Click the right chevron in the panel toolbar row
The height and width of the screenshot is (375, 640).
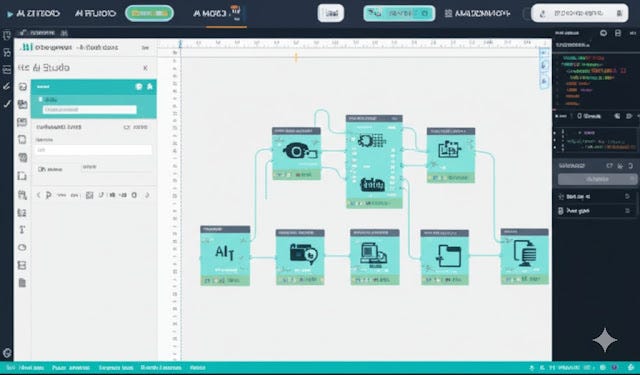(147, 195)
